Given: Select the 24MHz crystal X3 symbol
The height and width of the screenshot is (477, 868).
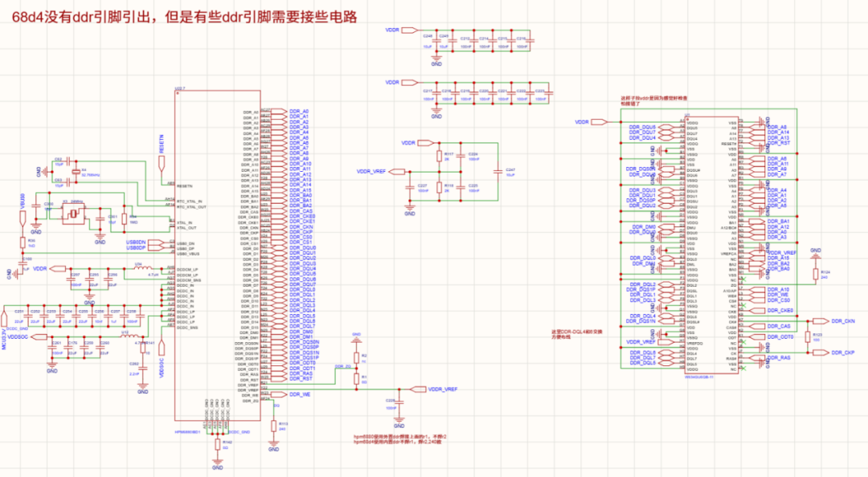Looking at the screenshot, I should click(x=73, y=214).
